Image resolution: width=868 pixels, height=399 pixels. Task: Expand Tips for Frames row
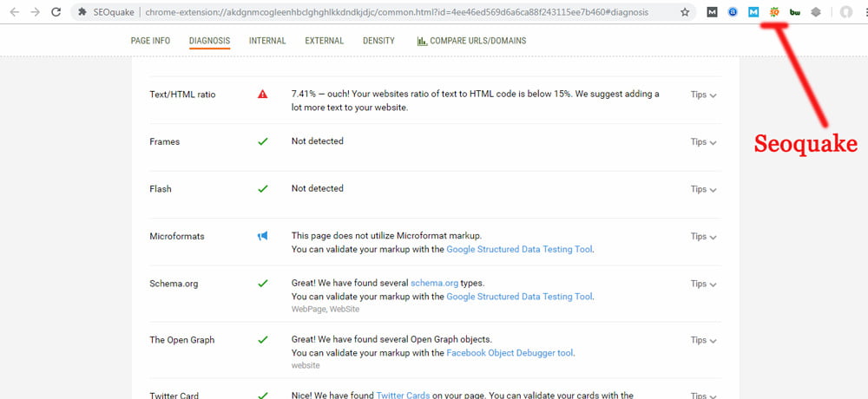coord(704,141)
